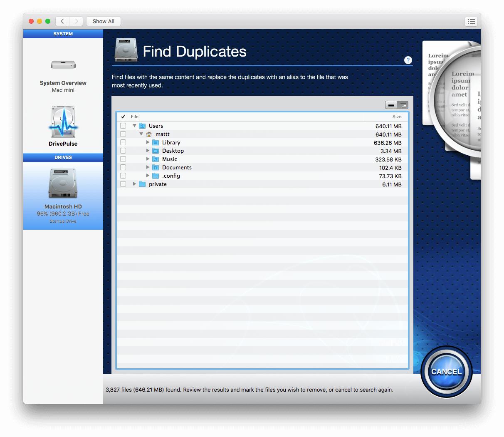The width and height of the screenshot is (504, 437).
Task: Click the Show All button
Action: click(103, 21)
